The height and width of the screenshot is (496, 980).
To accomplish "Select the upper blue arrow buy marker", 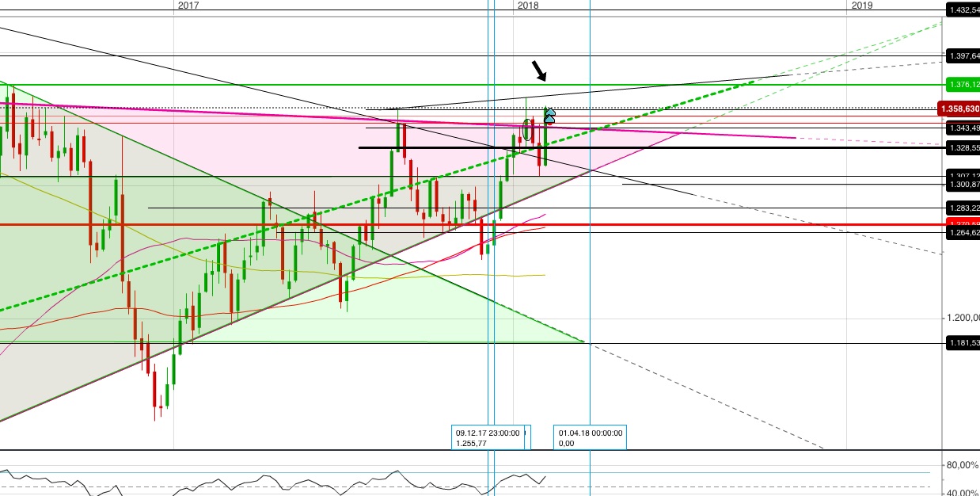I will coord(551,112).
